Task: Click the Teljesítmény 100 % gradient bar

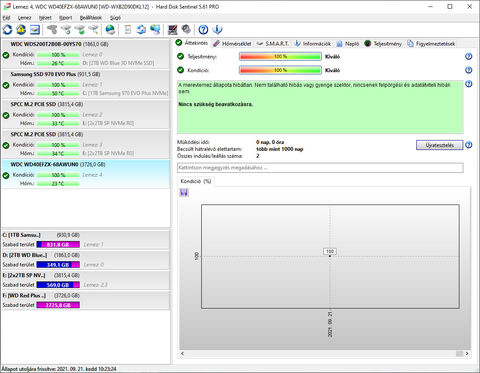Action: 280,56
